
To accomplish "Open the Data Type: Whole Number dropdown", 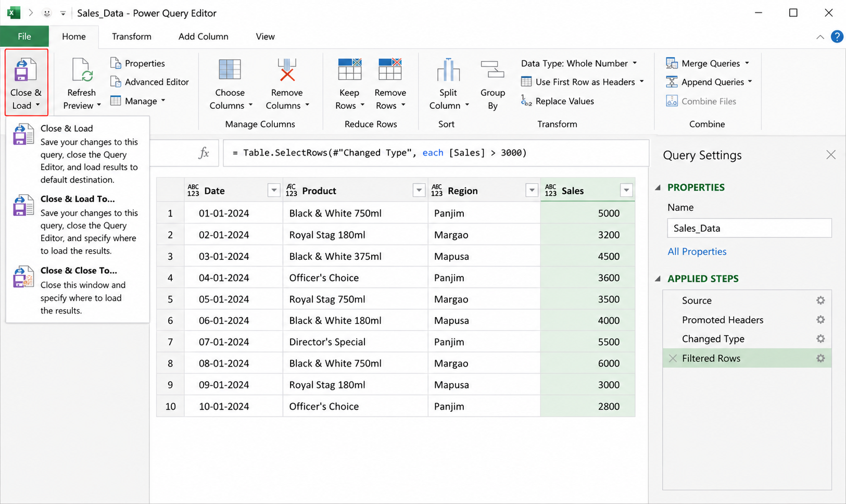I will [x=579, y=63].
